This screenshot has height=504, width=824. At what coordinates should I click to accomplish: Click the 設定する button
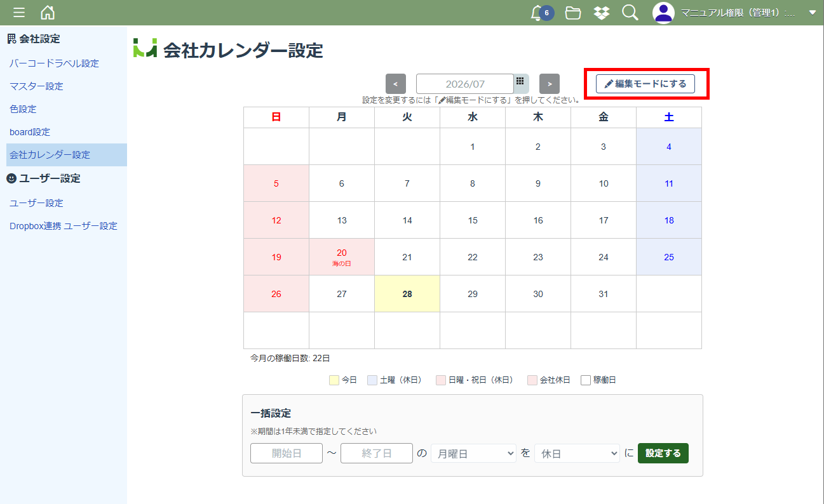663,453
